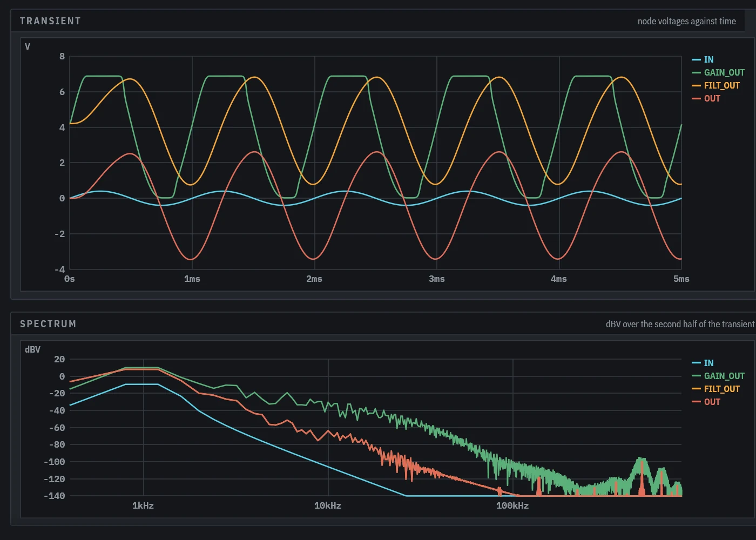Click 'node voltages against time' subtitle
The image size is (756, 540).
coord(686,21)
